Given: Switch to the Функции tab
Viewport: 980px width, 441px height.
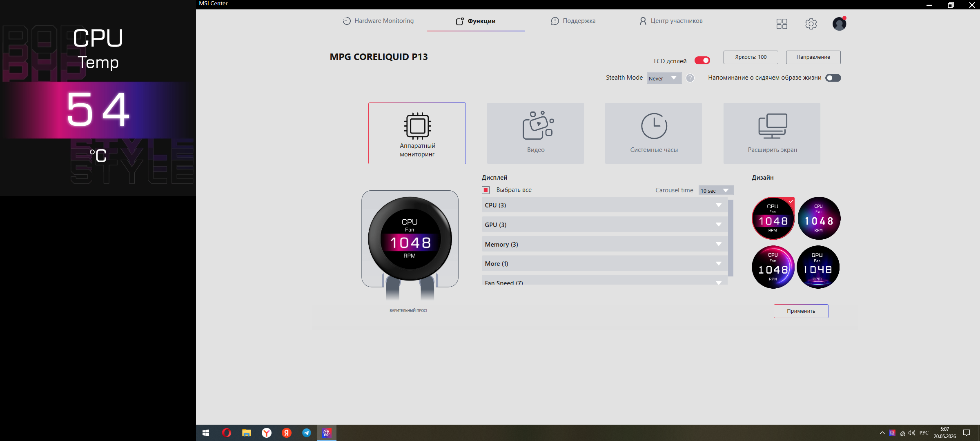Looking at the screenshot, I should [x=476, y=21].
